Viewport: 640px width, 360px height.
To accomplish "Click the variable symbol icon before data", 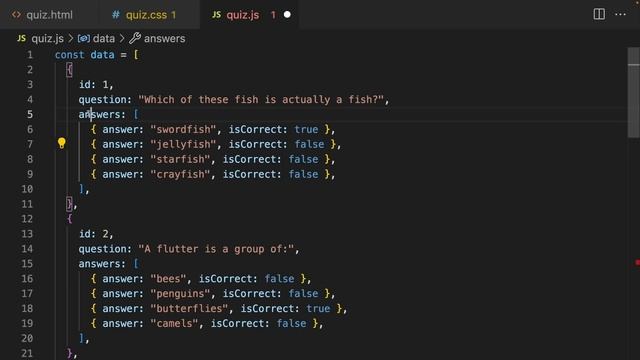I will coord(84,38).
